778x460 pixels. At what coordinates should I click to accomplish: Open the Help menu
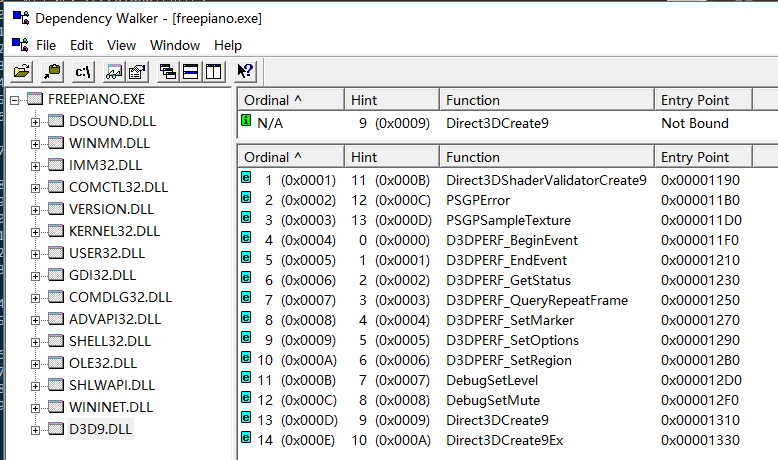coord(228,45)
